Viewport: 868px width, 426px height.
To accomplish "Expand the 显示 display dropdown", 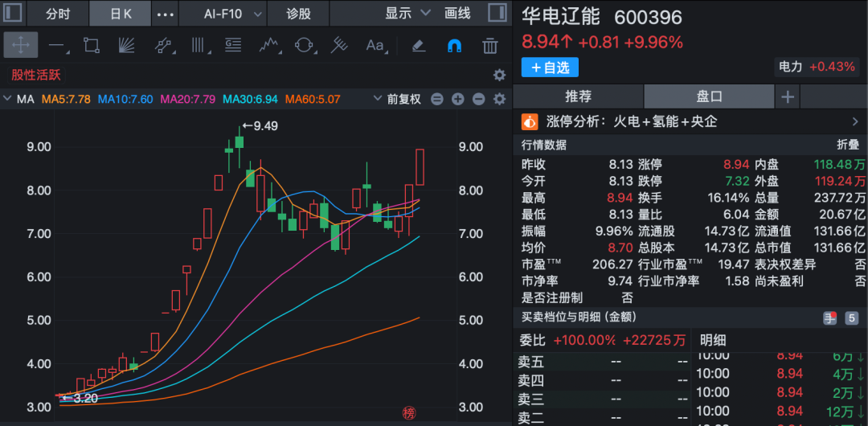I will coord(407,14).
